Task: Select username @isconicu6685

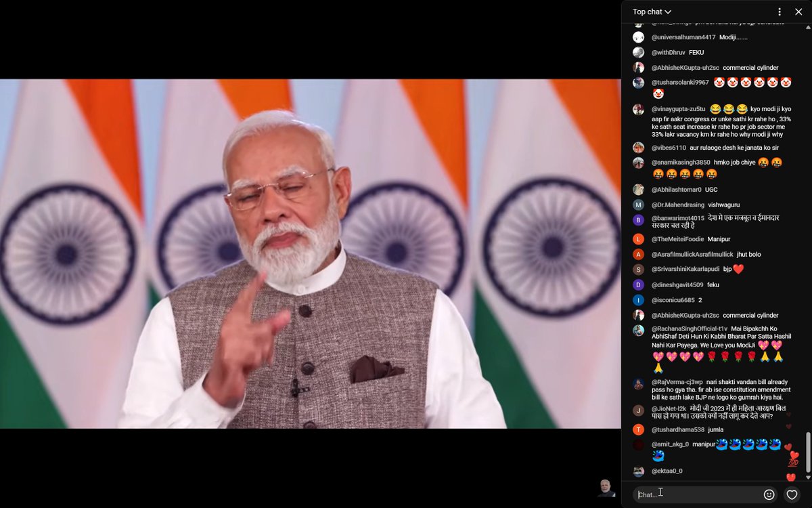Action: [673, 300]
